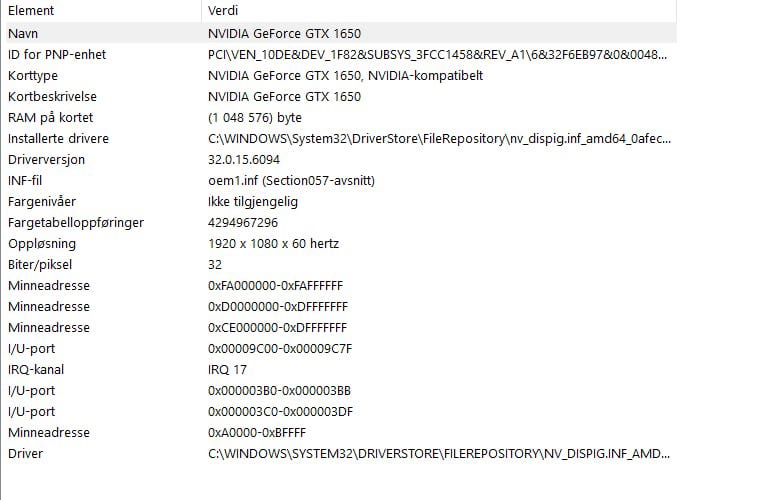Select the Oppløsning row
Image resolution: width=760 pixels, height=500 pixels.
41,243
